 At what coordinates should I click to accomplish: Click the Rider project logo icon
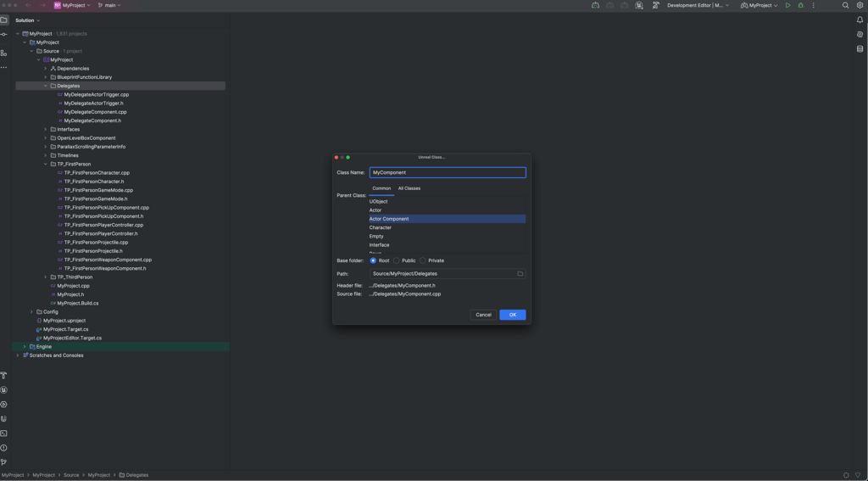tap(58, 6)
